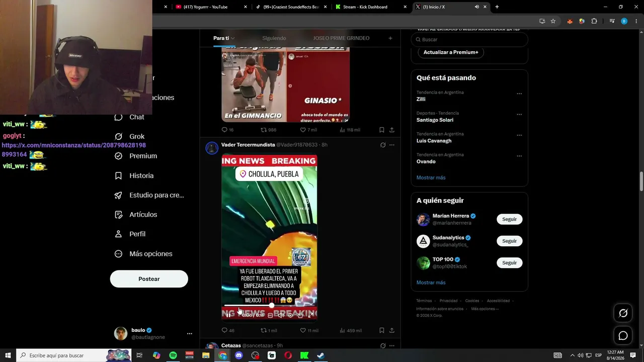Like the gym post with 7 mil likes
This screenshot has width=644, height=362.
point(308,130)
